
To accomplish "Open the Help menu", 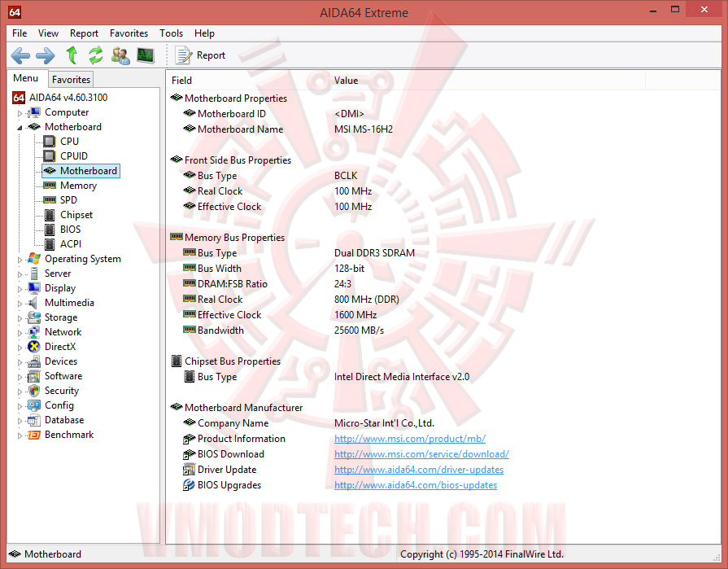I will click(x=204, y=33).
